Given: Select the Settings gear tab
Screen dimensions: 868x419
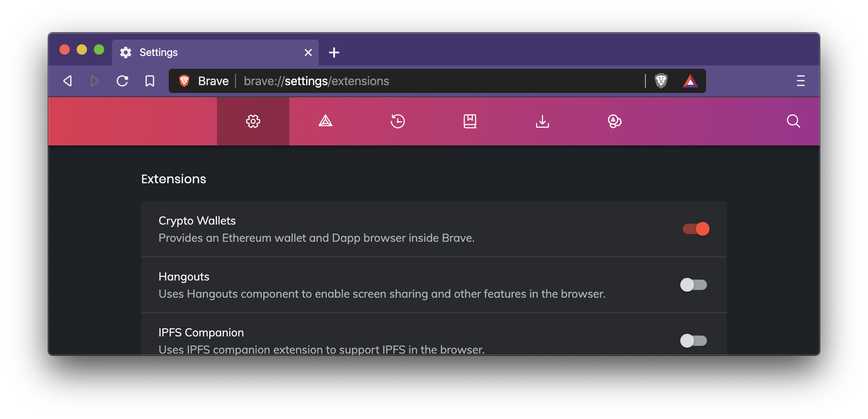Looking at the screenshot, I should click(253, 121).
